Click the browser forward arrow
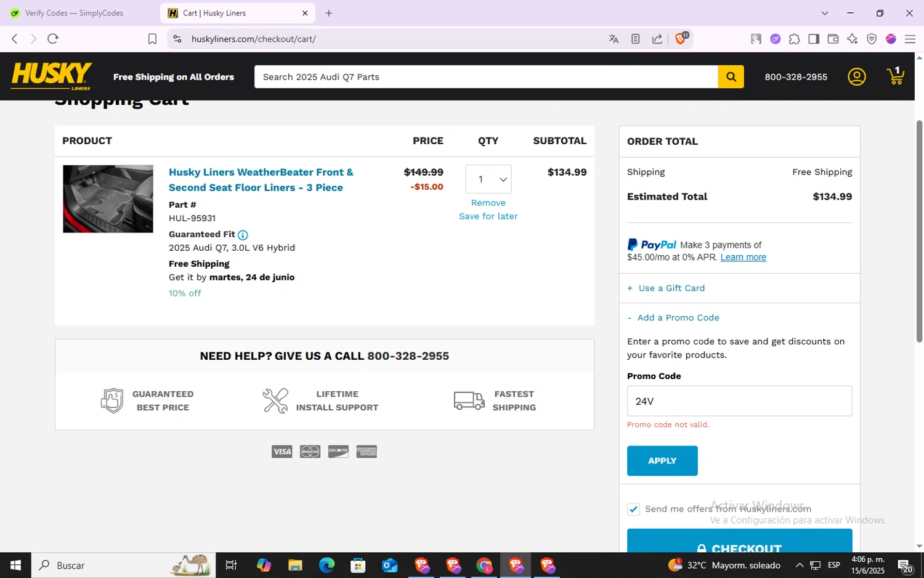Screen dimensions: 924x578 (x=33, y=39)
